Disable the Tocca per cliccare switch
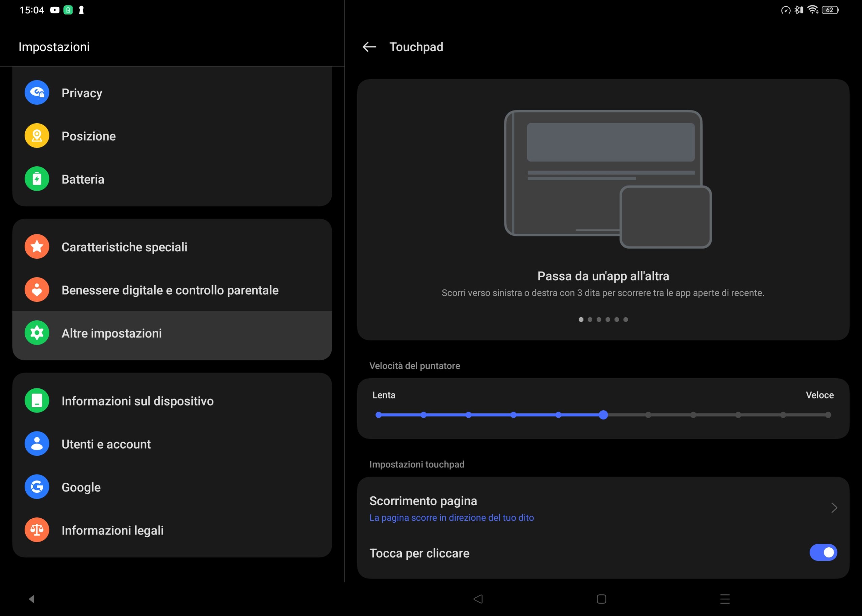Viewport: 862px width, 616px height. click(x=823, y=553)
